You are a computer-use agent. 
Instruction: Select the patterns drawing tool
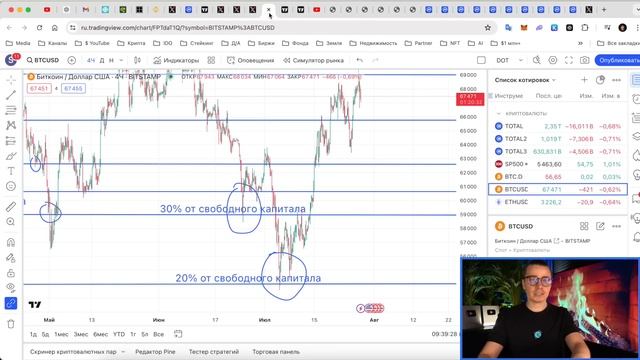[x=11, y=125]
